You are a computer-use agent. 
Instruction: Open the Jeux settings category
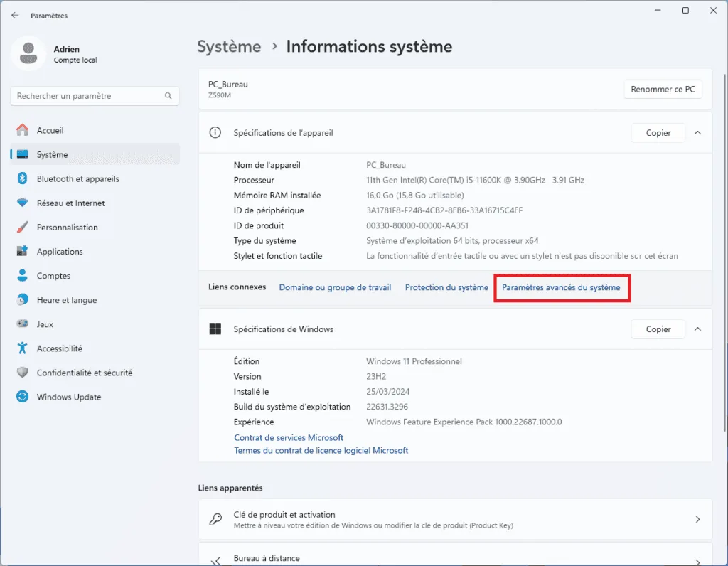tap(95, 324)
